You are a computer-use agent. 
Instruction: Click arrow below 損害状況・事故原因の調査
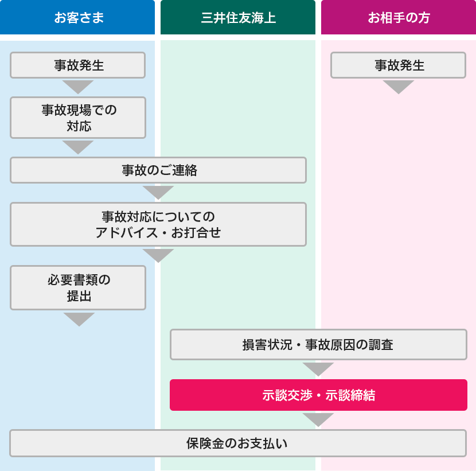tap(318, 369)
